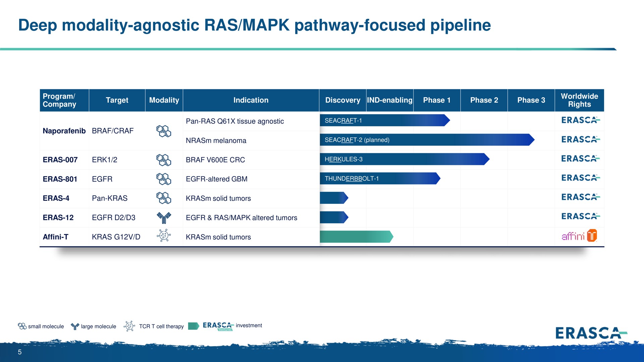Click the Target column header

click(x=117, y=100)
